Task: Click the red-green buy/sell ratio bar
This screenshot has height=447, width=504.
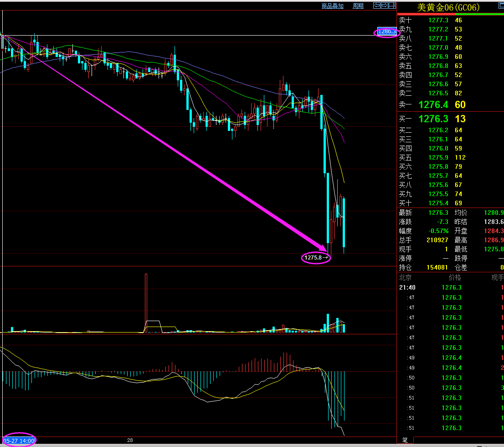Action: pyautogui.click(x=450, y=14)
